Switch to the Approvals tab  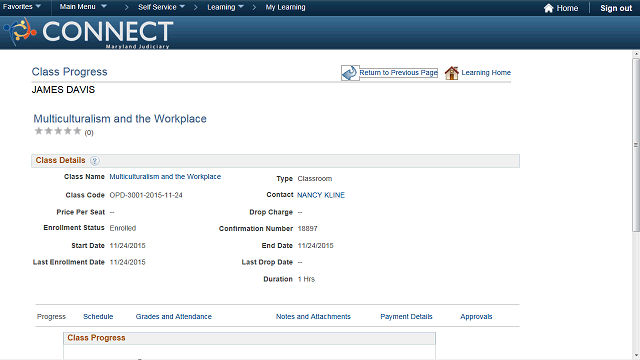coord(476,317)
